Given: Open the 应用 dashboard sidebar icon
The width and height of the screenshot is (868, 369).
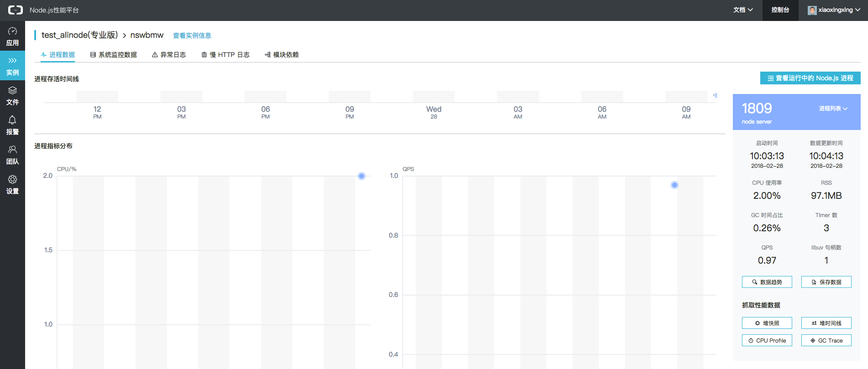Looking at the screenshot, I should tap(12, 36).
